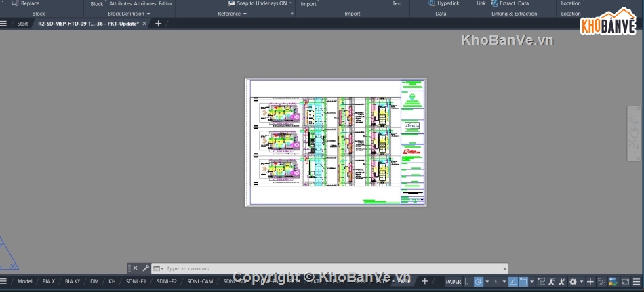The image size is (644, 292).
Task: Toggle annotation visibility icon
Action: (552, 282)
